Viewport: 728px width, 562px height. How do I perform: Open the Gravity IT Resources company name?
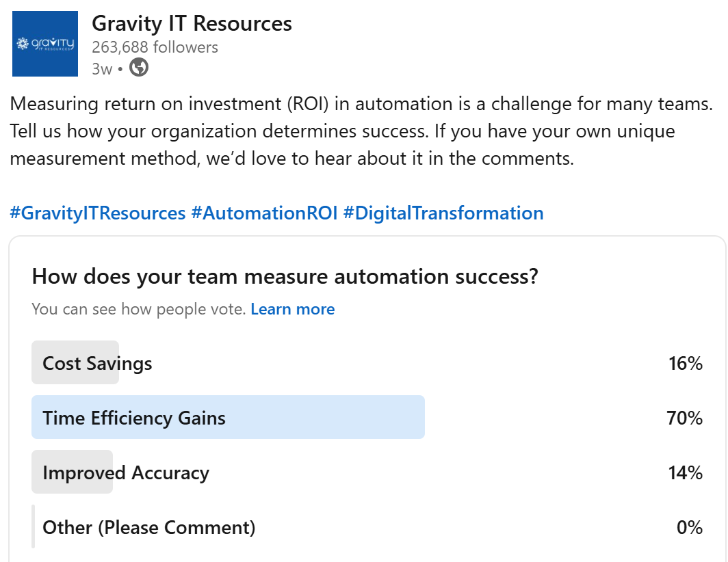[x=192, y=24]
